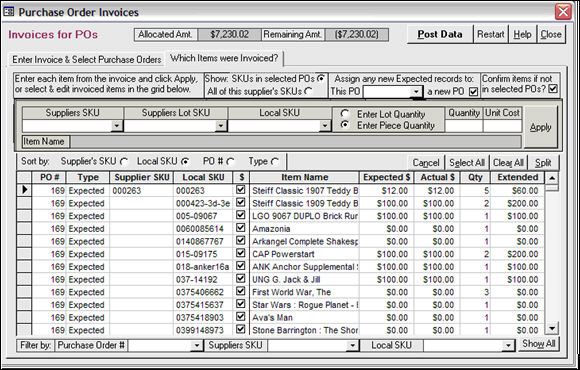Click the Expected $ column header
This screenshot has width=580, height=370.
(387, 178)
